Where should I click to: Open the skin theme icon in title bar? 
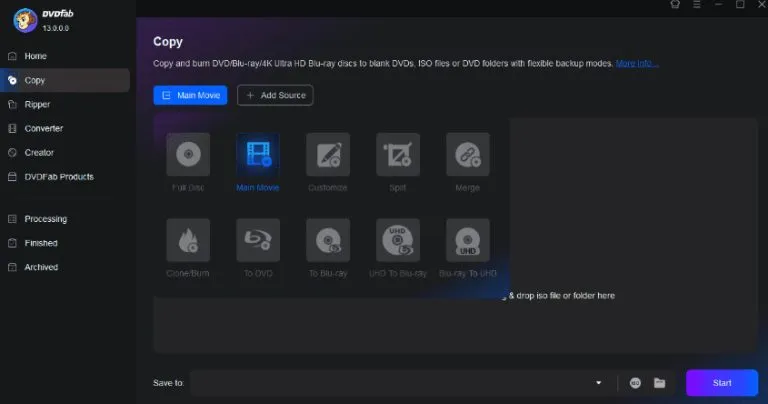[x=674, y=5]
